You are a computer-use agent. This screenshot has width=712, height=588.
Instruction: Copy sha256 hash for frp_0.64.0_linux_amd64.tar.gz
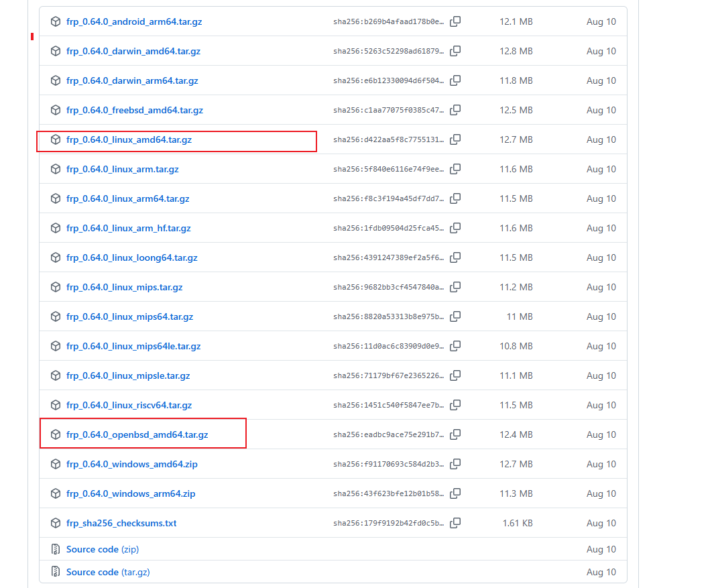pyautogui.click(x=455, y=139)
